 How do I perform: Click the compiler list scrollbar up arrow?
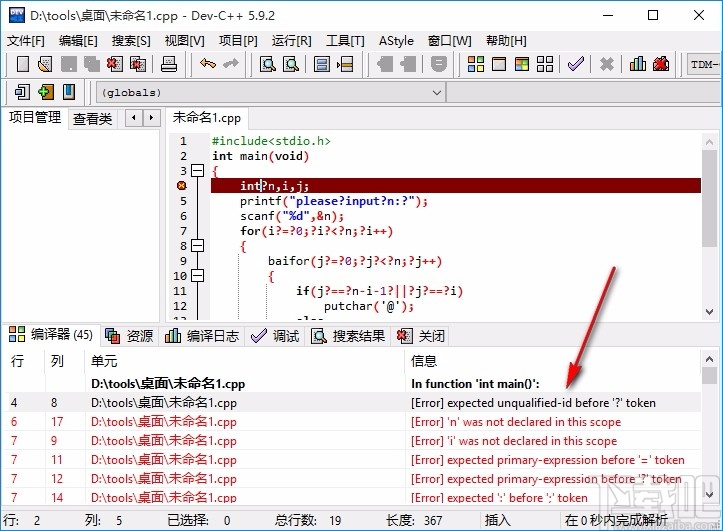coord(709,359)
